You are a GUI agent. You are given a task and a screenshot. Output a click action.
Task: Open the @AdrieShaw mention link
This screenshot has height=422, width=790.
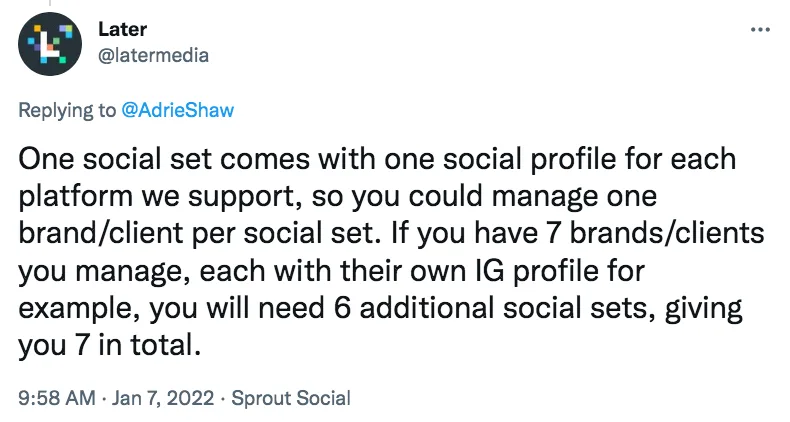[177, 110]
